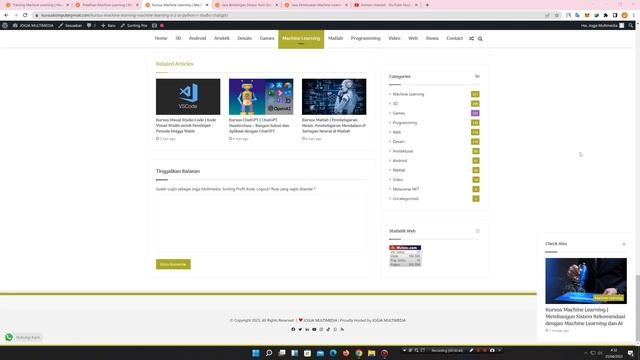The height and width of the screenshot is (360, 640).
Task: Open the Kursus ChatGPT article thumbnail
Action: 261,97
